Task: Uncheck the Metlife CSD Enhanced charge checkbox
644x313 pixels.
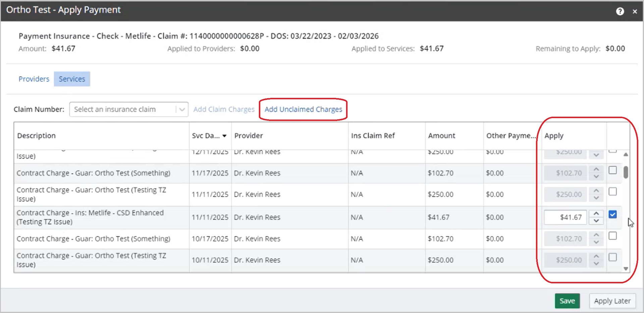Action: tap(612, 214)
